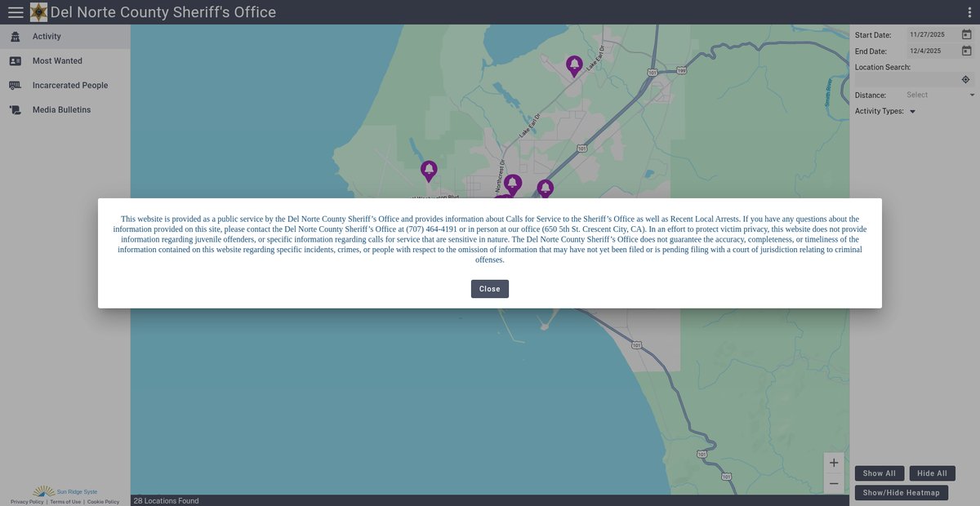The image size is (980, 506).
Task: Click the sheriff's office star badge logo
Action: pyautogui.click(x=38, y=12)
